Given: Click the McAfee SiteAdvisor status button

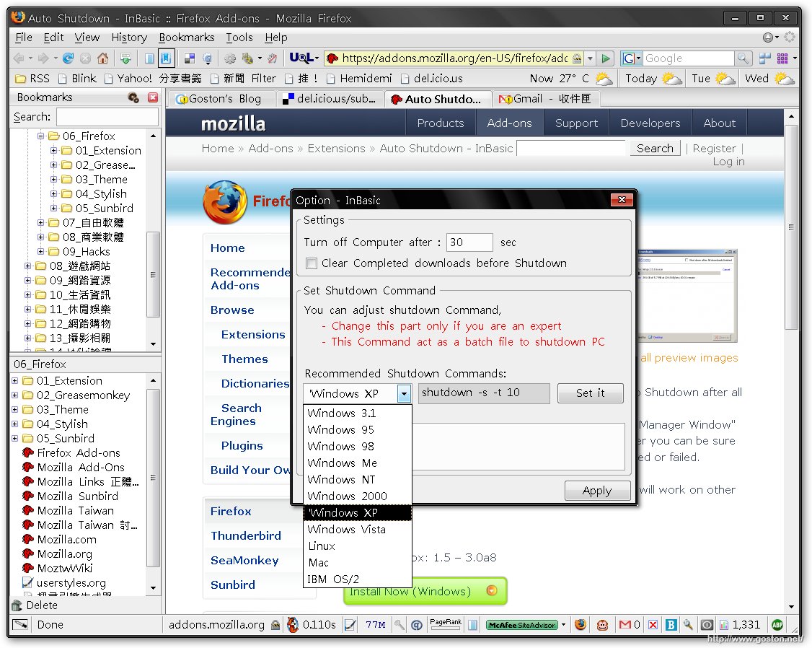Looking at the screenshot, I should (522, 625).
